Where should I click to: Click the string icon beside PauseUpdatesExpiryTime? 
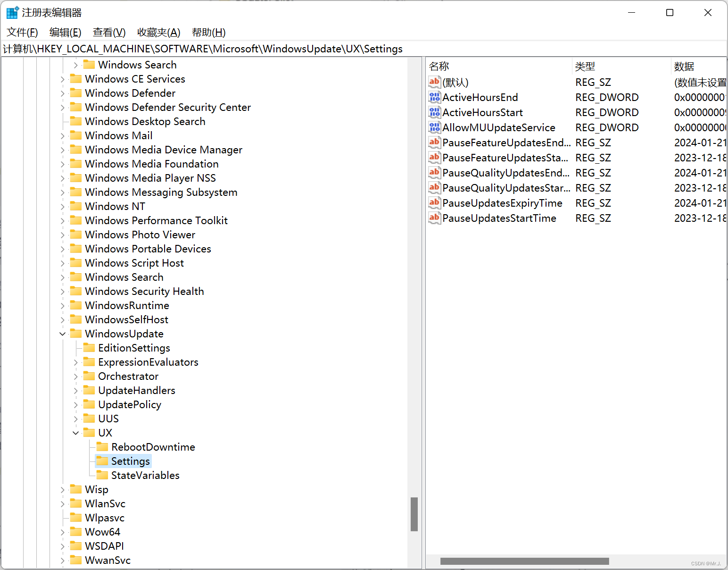(x=434, y=203)
